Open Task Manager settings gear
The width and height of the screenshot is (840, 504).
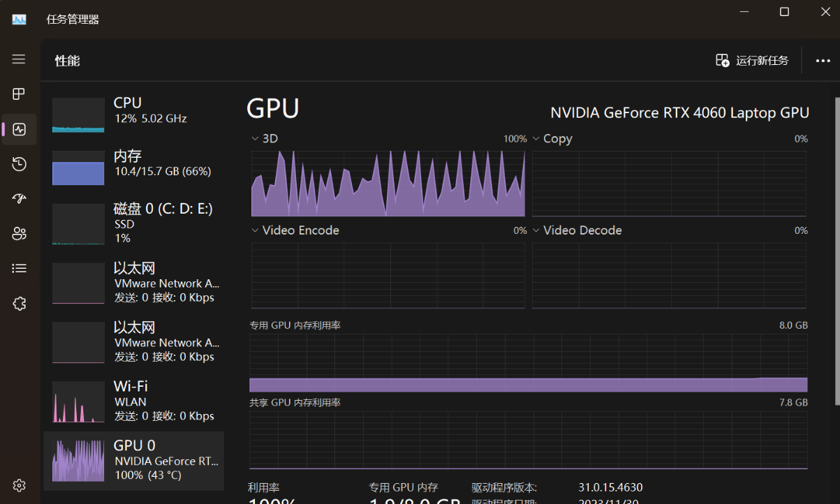click(x=19, y=485)
